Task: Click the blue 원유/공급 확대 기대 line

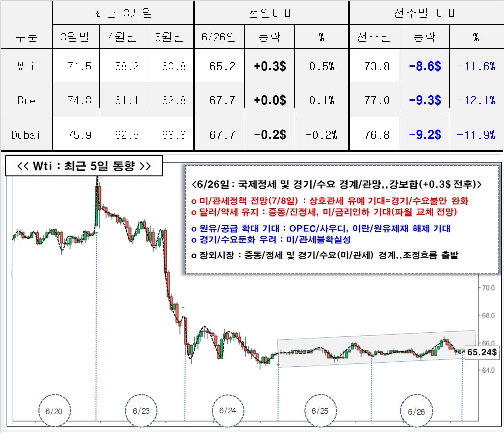Action: click(321, 229)
